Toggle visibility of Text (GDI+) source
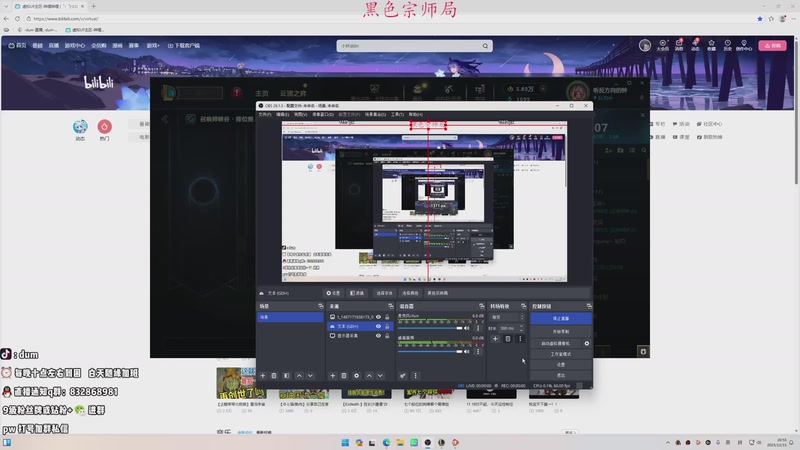 pyautogui.click(x=378, y=326)
